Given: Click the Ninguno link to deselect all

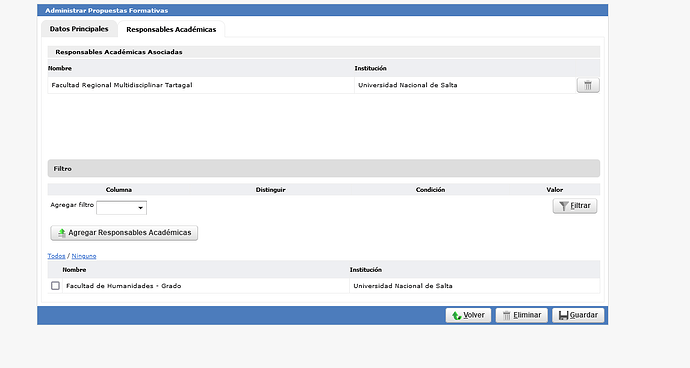Looking at the screenshot, I should tap(84, 256).
